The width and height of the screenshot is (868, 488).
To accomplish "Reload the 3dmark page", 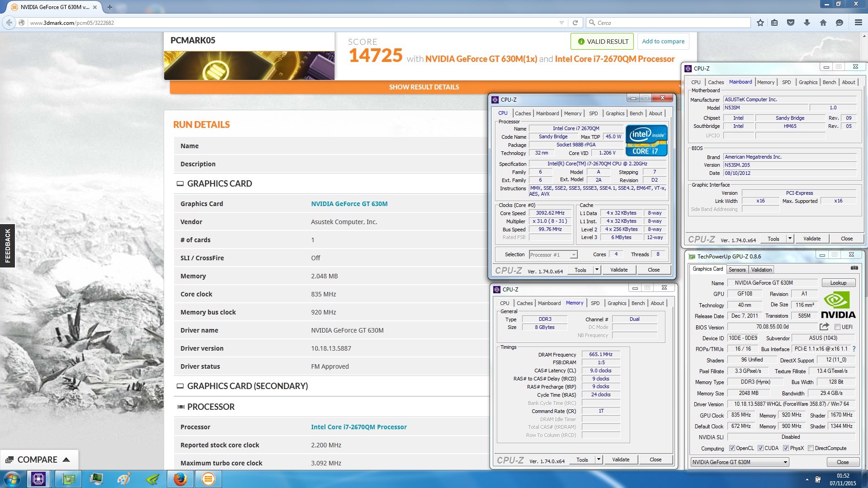I will coord(575,23).
